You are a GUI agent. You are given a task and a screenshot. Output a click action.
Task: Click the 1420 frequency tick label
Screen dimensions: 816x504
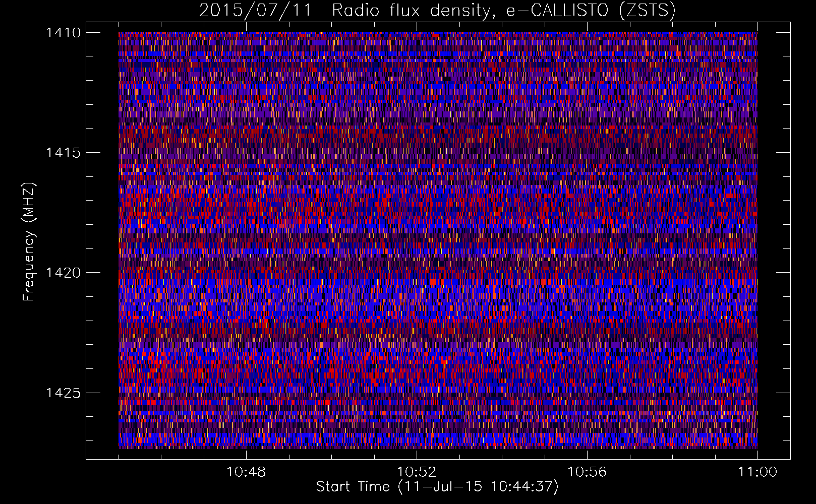pyautogui.click(x=63, y=273)
